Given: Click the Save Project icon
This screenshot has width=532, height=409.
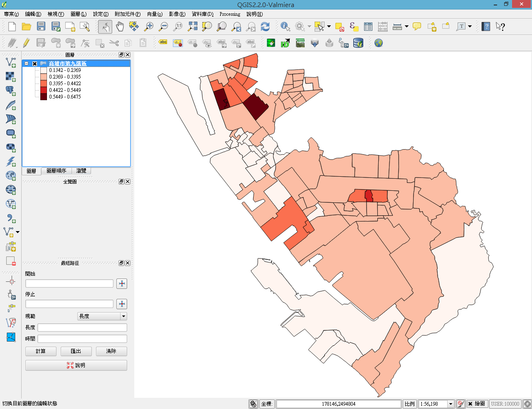Looking at the screenshot, I should (x=41, y=27).
